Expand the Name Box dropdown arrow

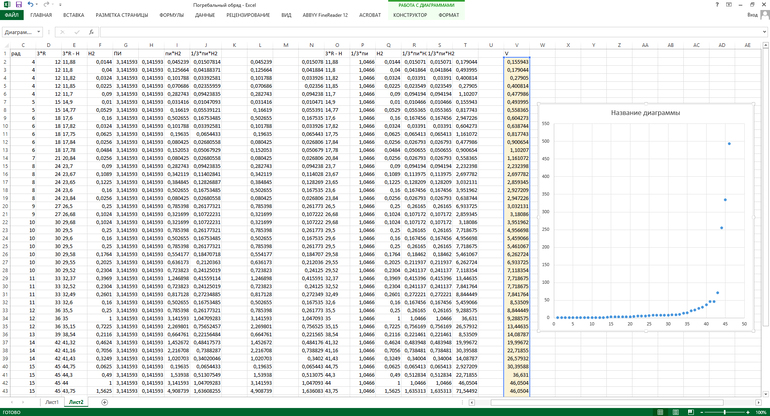(x=39, y=32)
